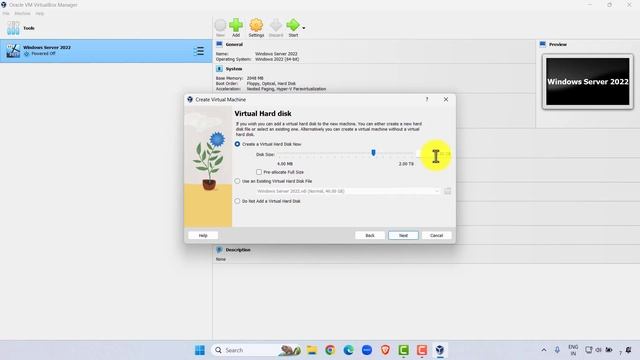
Task: Click the Windows Server 2022 preview thumbnail
Action: click(588, 82)
